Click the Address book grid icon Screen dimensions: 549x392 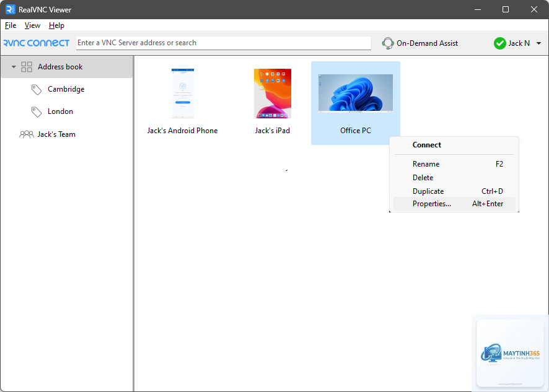27,66
